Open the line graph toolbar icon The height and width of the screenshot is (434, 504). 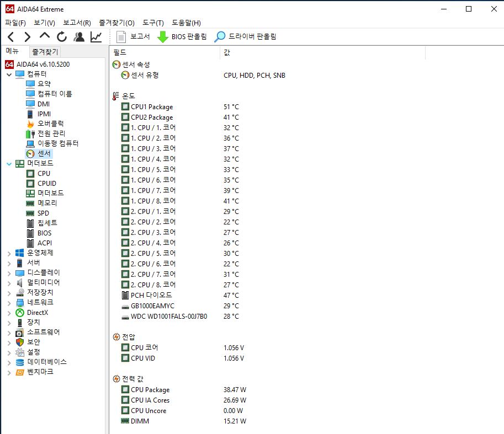pos(96,37)
